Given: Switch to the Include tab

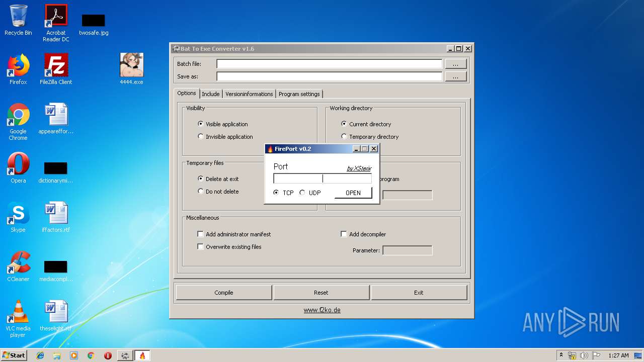Looking at the screenshot, I should coord(211,94).
